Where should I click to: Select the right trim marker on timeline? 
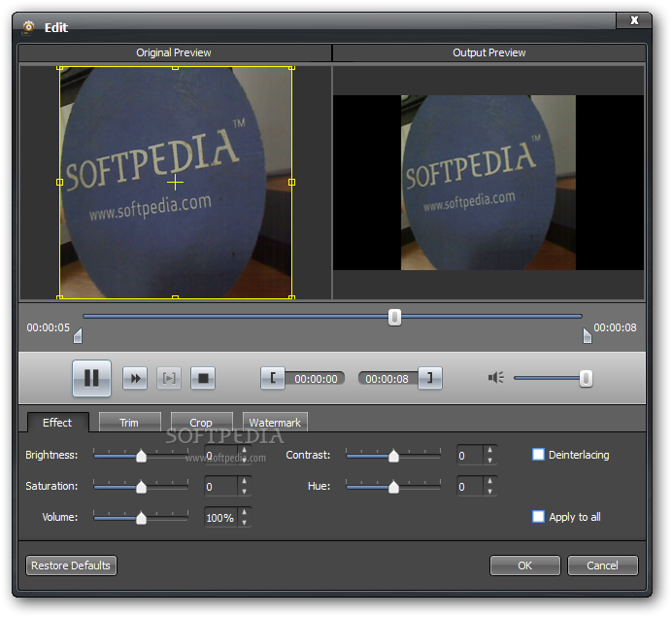coord(588,336)
